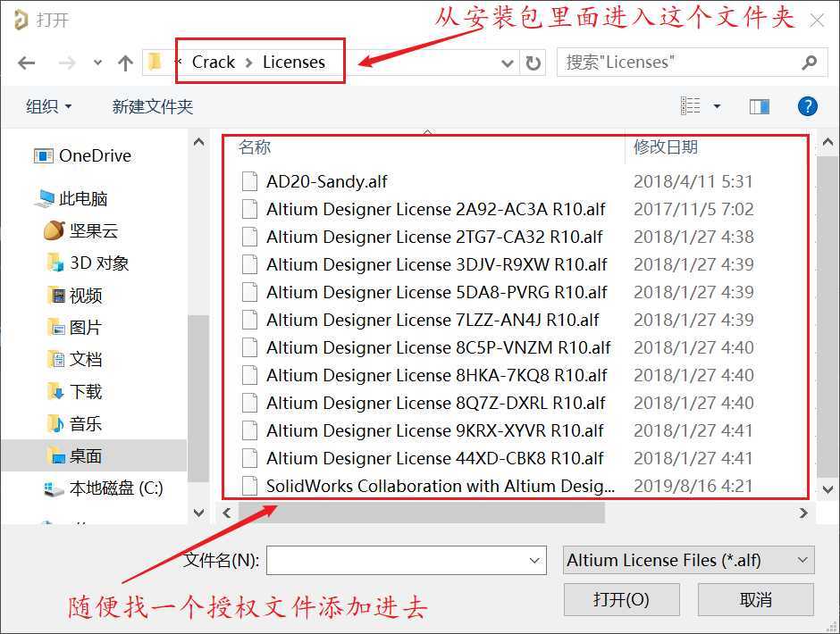Select license file 7LZZ-AN4J R10.alf
Viewport: 840px width, 634px height.
click(433, 321)
